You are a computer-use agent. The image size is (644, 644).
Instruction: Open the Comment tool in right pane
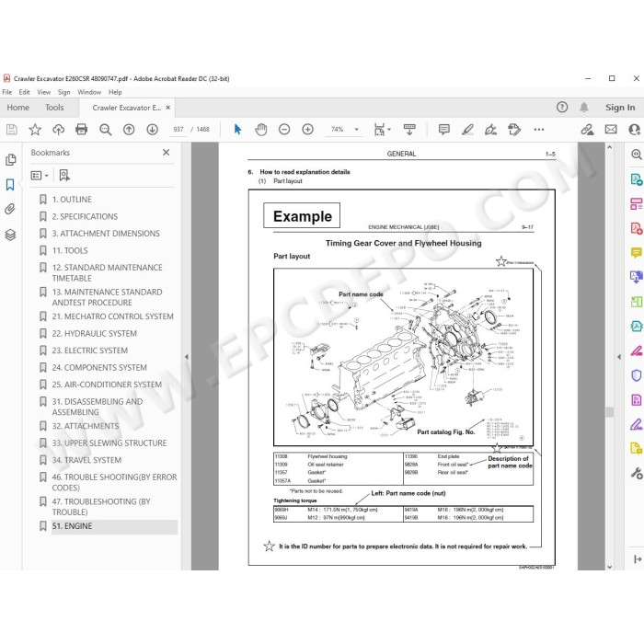tap(637, 253)
